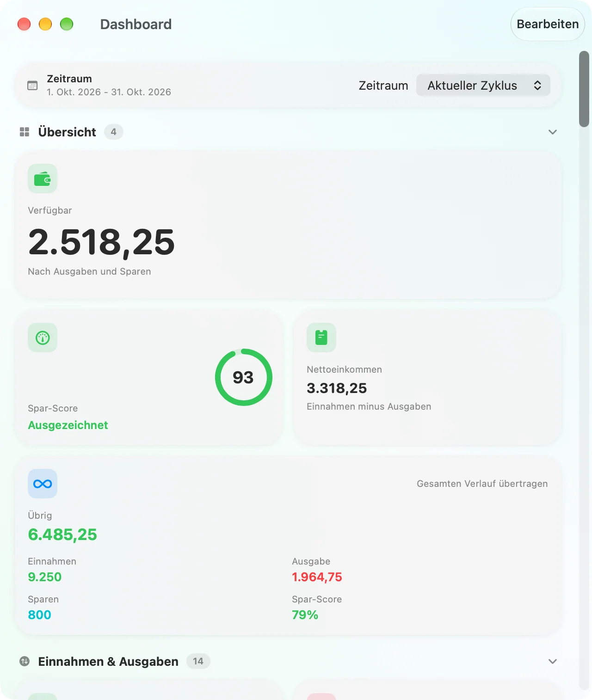The height and width of the screenshot is (700, 592).
Task: Click the Einnahmen value 9.250
Action: pyautogui.click(x=45, y=577)
